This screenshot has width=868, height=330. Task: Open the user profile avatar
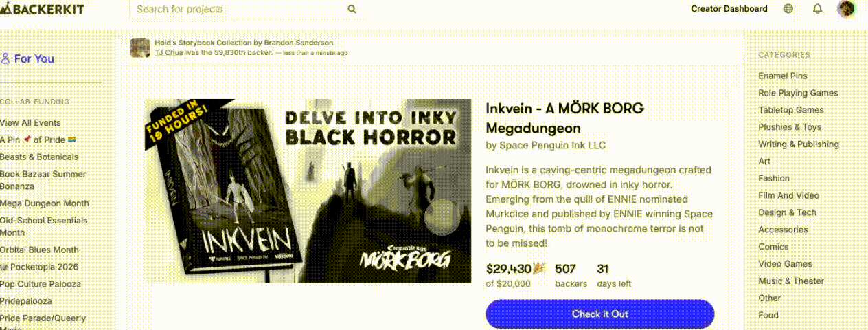click(x=846, y=9)
